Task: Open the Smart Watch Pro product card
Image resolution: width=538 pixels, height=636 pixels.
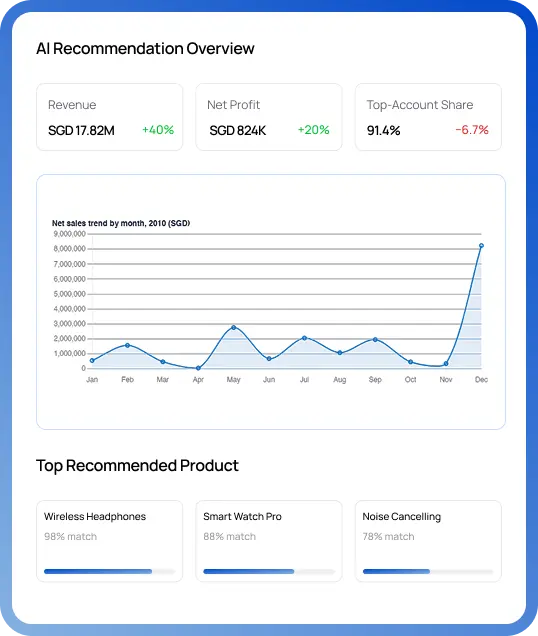Action: pyautogui.click(x=269, y=541)
